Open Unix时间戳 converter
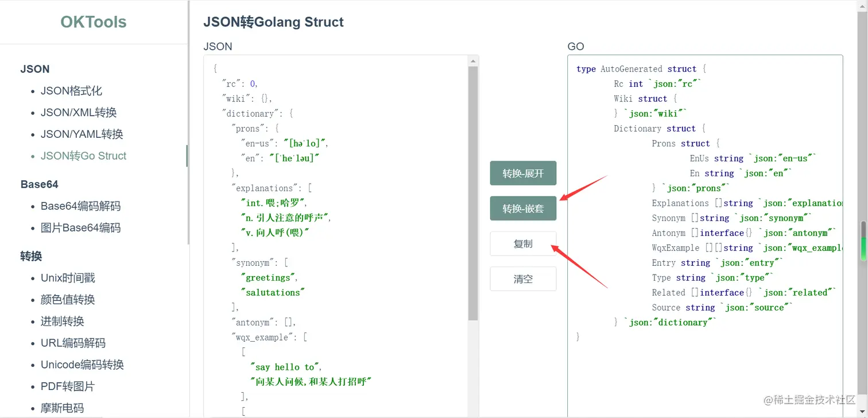The image size is (868, 418). [x=68, y=278]
